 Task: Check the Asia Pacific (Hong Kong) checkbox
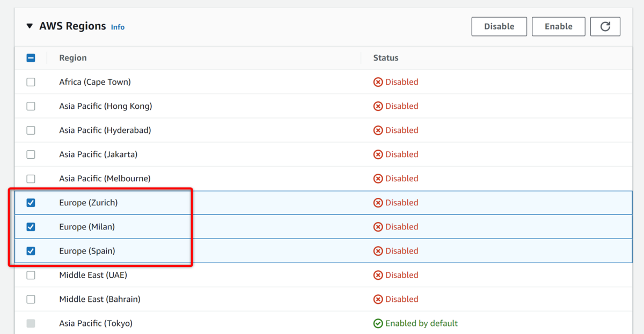pyautogui.click(x=31, y=106)
